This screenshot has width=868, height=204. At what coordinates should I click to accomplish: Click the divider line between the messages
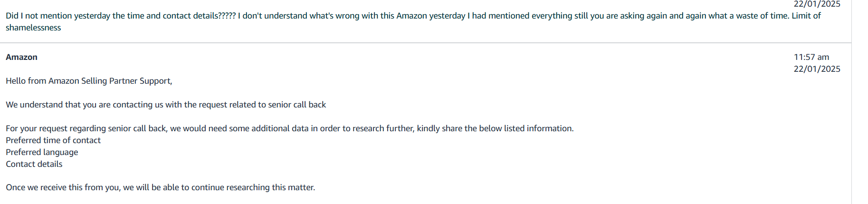pyautogui.click(x=426, y=43)
